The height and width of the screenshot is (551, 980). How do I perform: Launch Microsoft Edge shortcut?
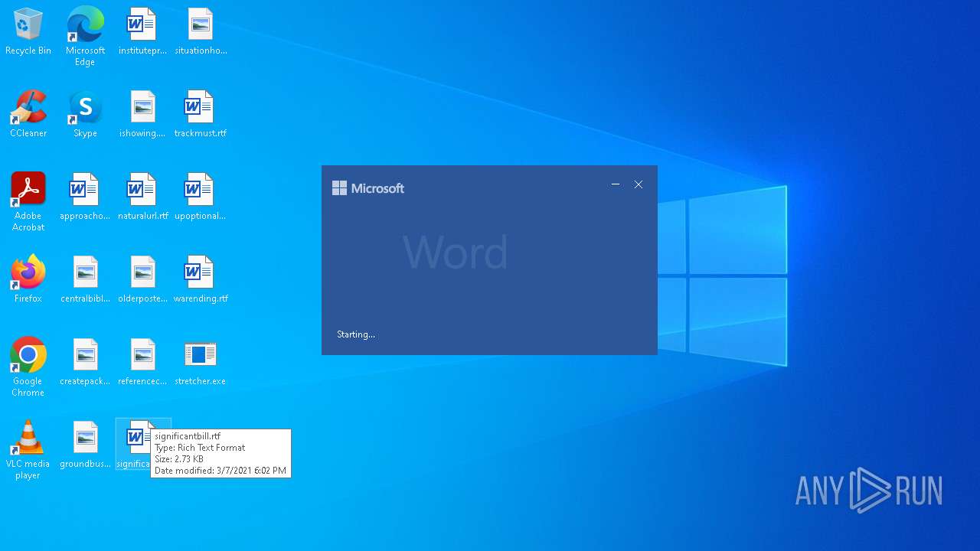tap(85, 36)
